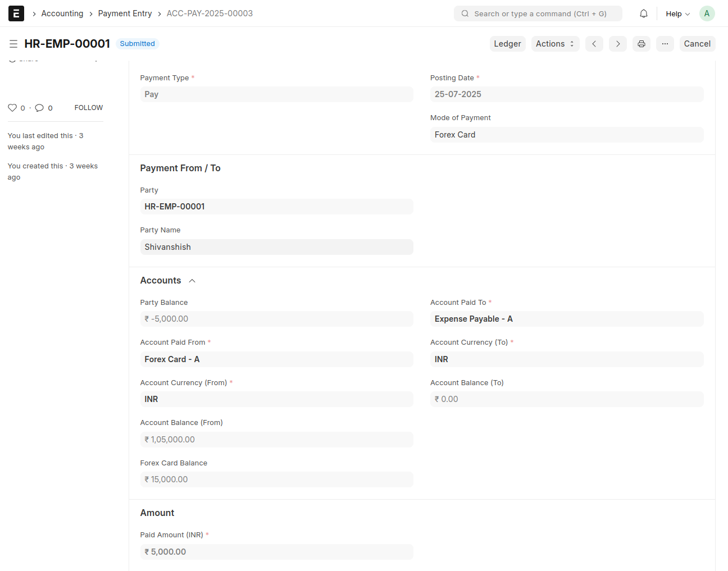728x571 pixels.
Task: Click the Party field HR-EMP-00001
Action: [276, 207]
